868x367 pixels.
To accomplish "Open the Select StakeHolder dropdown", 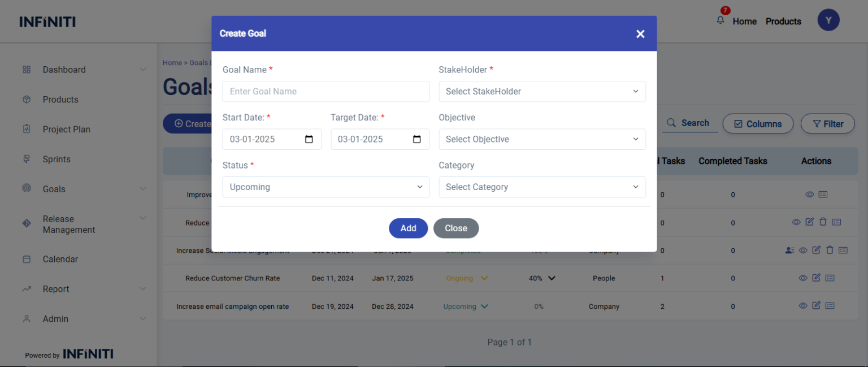I will 542,92.
